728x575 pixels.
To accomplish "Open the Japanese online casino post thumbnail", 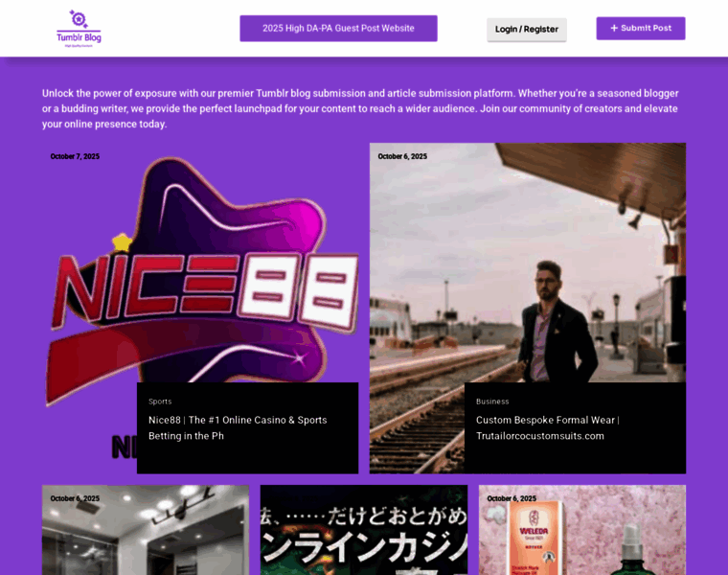I will pos(364,530).
